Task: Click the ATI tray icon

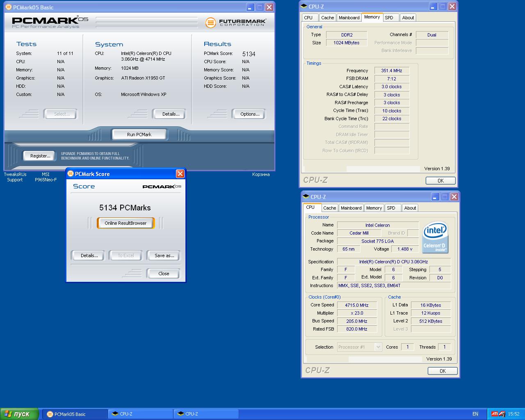Action: coord(494,414)
